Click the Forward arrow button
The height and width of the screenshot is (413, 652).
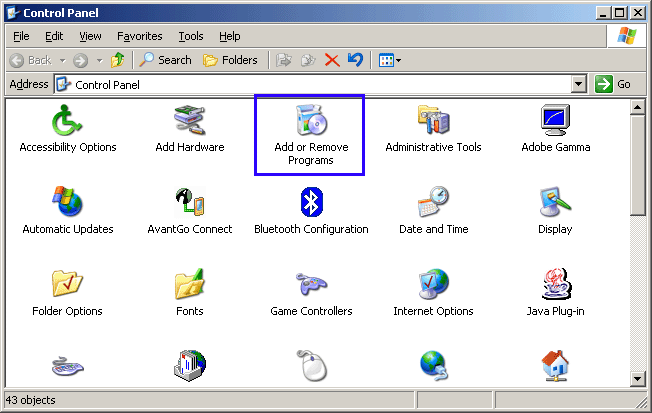81,61
